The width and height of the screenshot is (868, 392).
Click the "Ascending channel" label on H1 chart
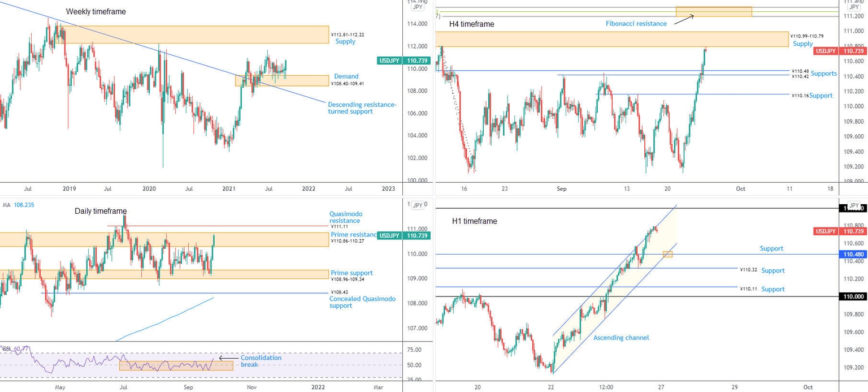620,338
